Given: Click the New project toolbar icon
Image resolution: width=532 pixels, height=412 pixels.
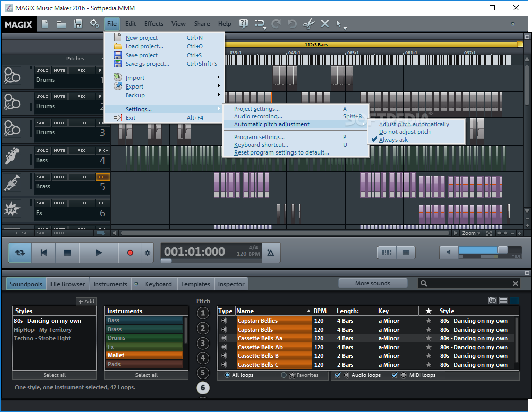Looking at the screenshot, I should pyautogui.click(x=45, y=24).
